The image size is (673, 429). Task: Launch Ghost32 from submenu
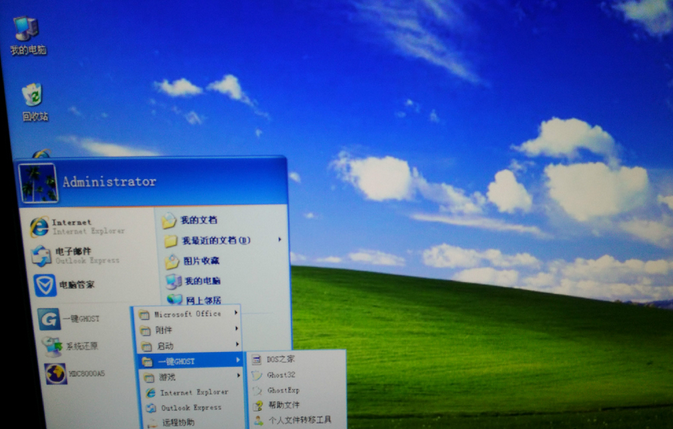(274, 375)
